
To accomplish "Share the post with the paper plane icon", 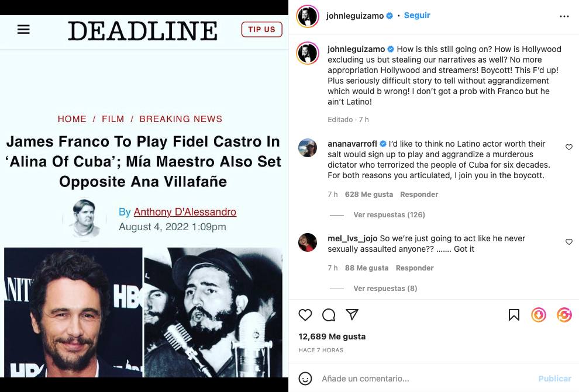I will coord(352,314).
